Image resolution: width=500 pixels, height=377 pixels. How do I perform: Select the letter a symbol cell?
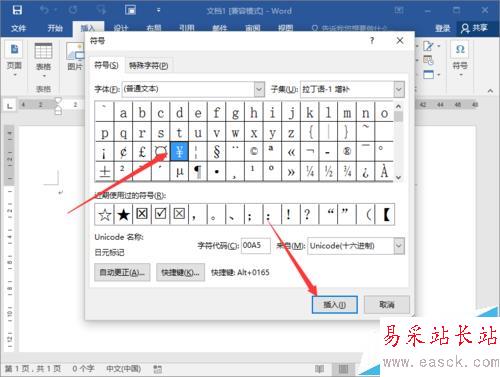(x=123, y=113)
